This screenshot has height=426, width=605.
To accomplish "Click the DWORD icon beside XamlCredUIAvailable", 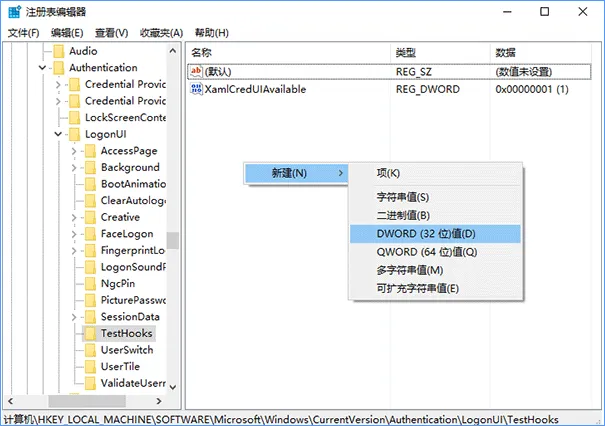I will tap(196, 89).
